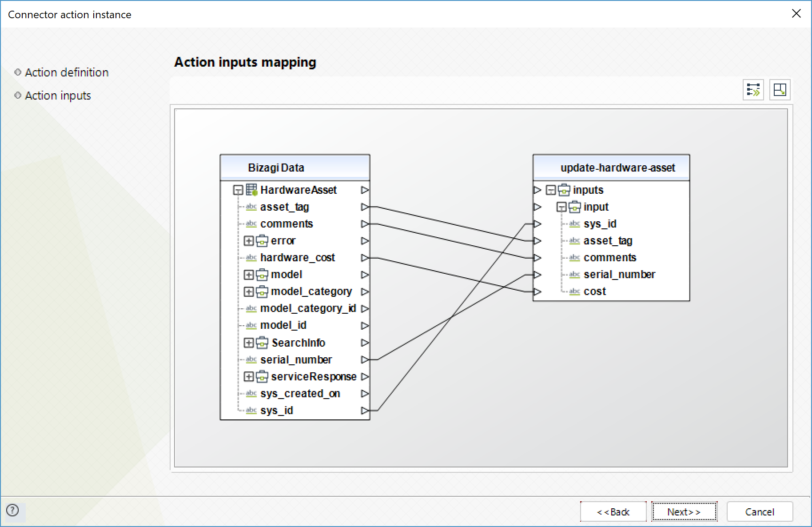Click the input arrow of sys_id in update-hardware-asset
This screenshot has height=527, width=812.
coord(537,224)
